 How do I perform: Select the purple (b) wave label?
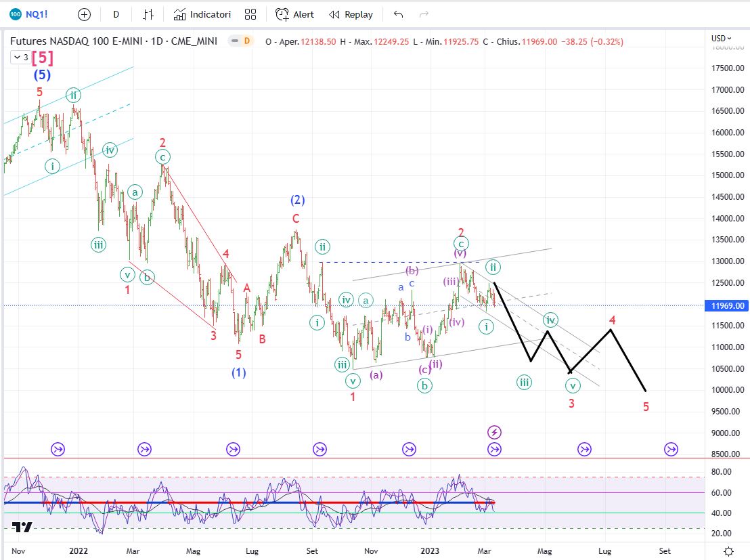pyautogui.click(x=412, y=270)
